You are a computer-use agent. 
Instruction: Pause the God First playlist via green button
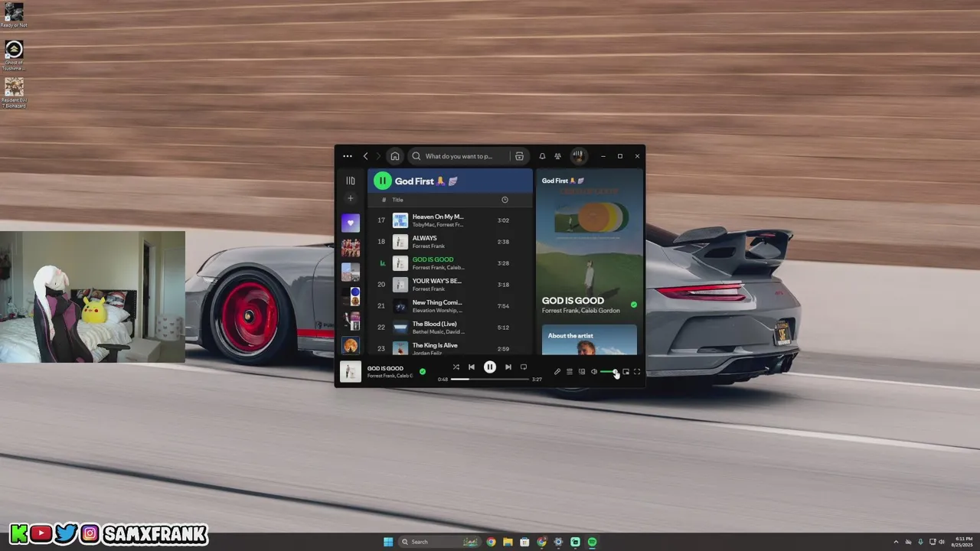click(382, 181)
